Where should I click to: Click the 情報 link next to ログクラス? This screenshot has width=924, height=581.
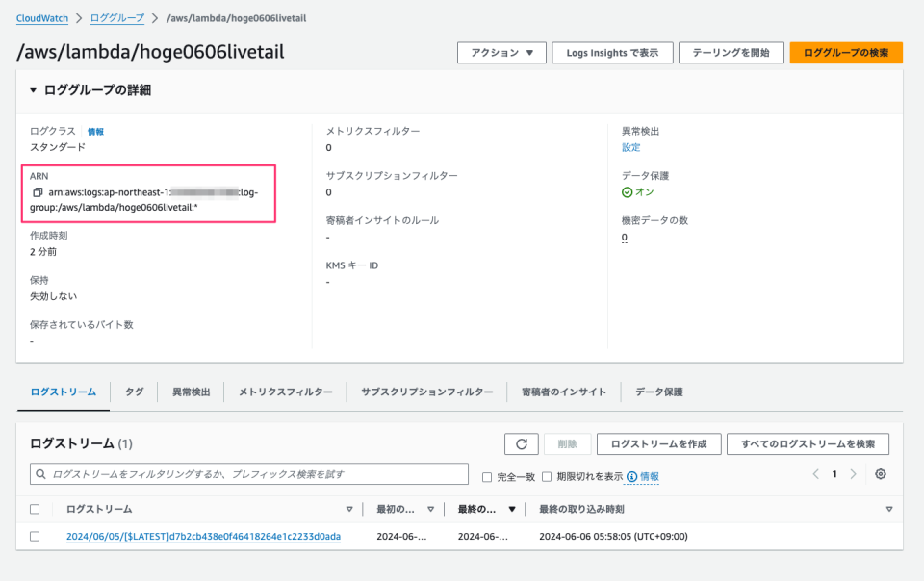pos(95,132)
